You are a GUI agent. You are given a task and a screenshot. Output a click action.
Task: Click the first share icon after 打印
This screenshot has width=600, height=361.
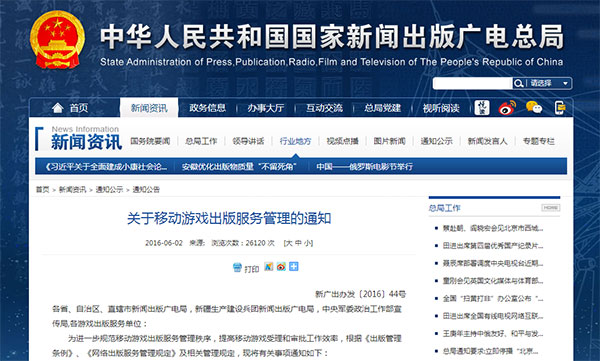coord(269,266)
